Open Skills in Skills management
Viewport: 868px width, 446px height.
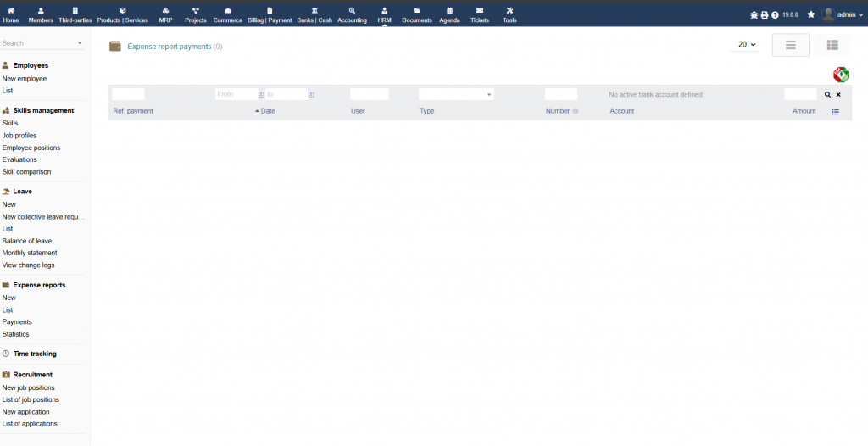click(x=10, y=123)
